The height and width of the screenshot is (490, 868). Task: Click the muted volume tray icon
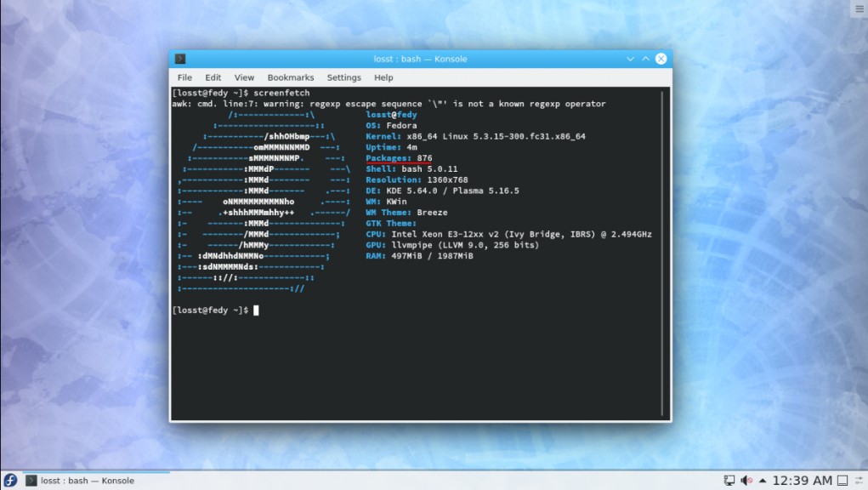point(746,481)
